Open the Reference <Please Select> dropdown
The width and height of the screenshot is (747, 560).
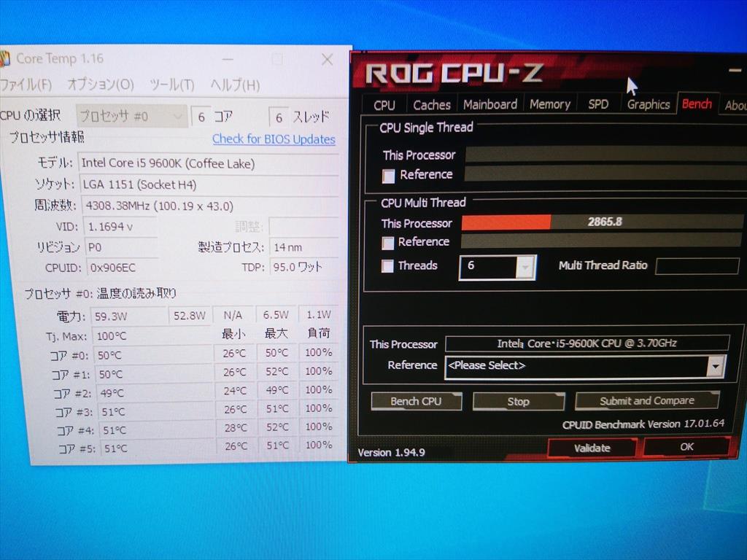[584, 366]
